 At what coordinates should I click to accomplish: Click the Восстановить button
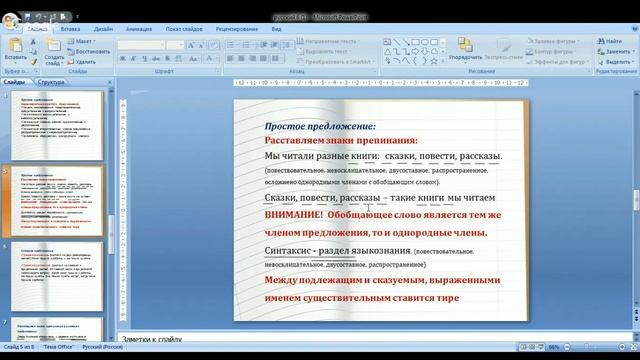click(x=89, y=52)
